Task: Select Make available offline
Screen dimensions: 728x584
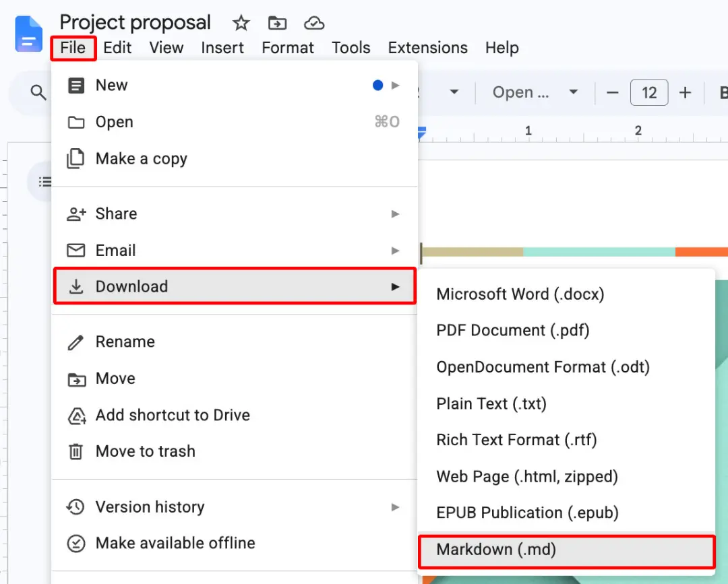Action: [235, 543]
